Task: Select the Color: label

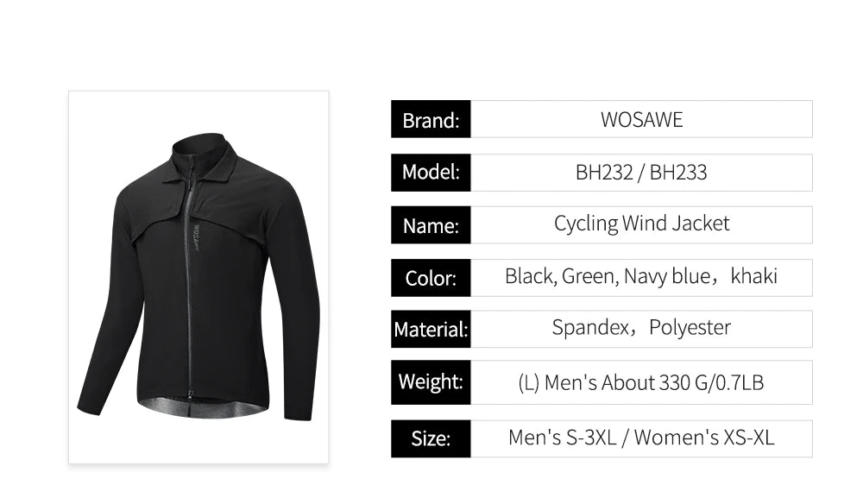Action: [431, 278]
